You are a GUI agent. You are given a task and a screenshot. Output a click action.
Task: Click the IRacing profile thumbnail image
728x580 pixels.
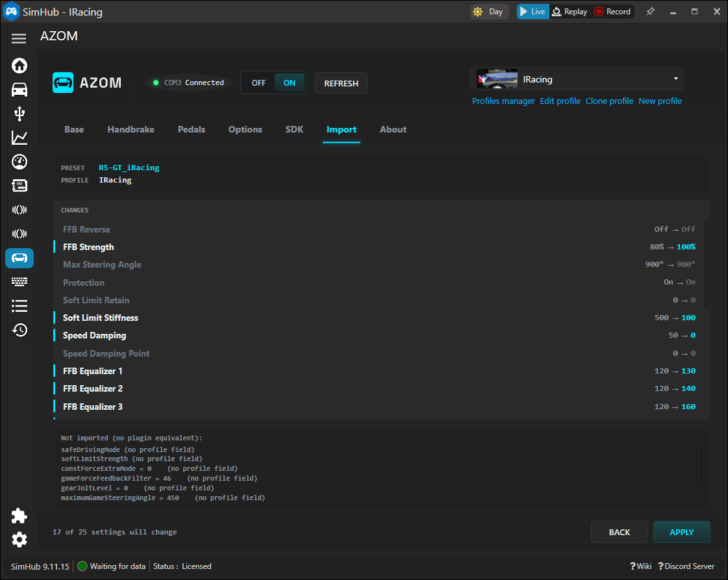tap(497, 79)
